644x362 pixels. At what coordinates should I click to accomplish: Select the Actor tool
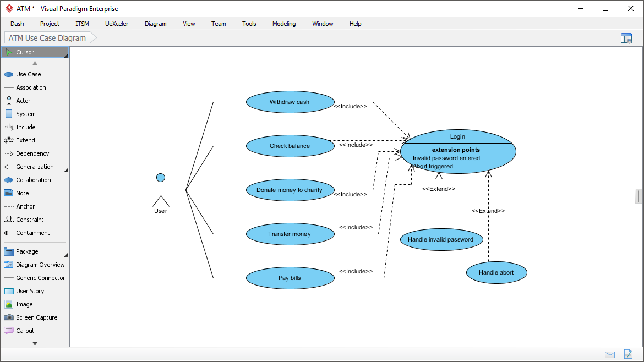[x=22, y=101]
